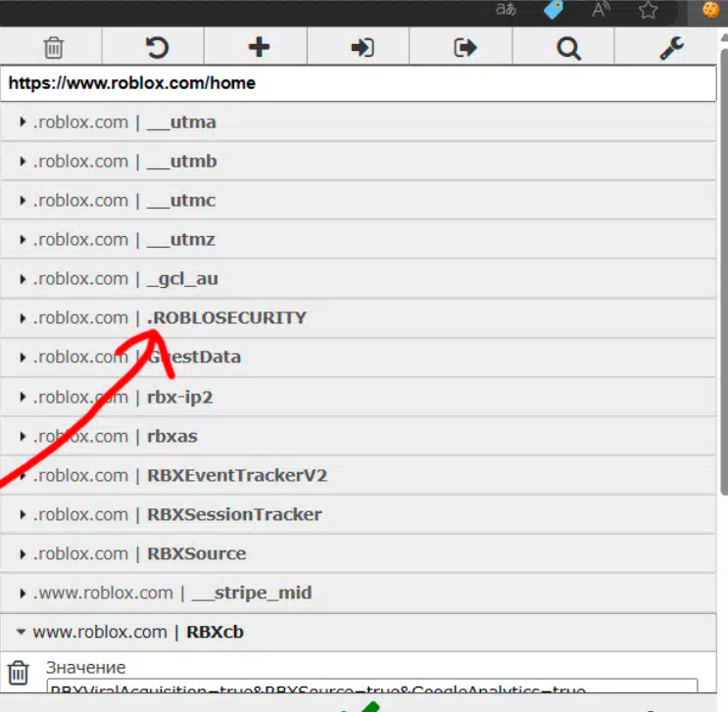Click the Значение value text field

pyautogui.click(x=372, y=686)
